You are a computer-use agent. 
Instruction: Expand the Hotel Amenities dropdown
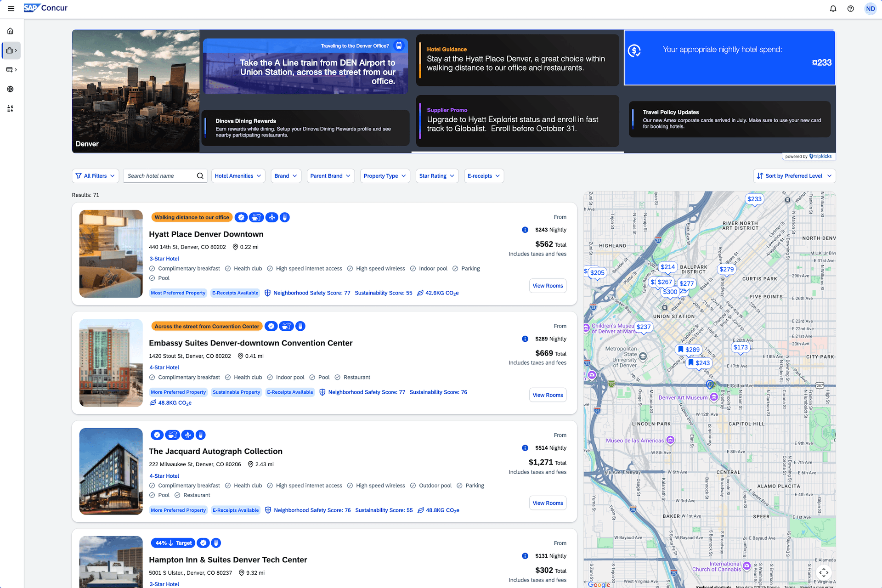click(238, 176)
